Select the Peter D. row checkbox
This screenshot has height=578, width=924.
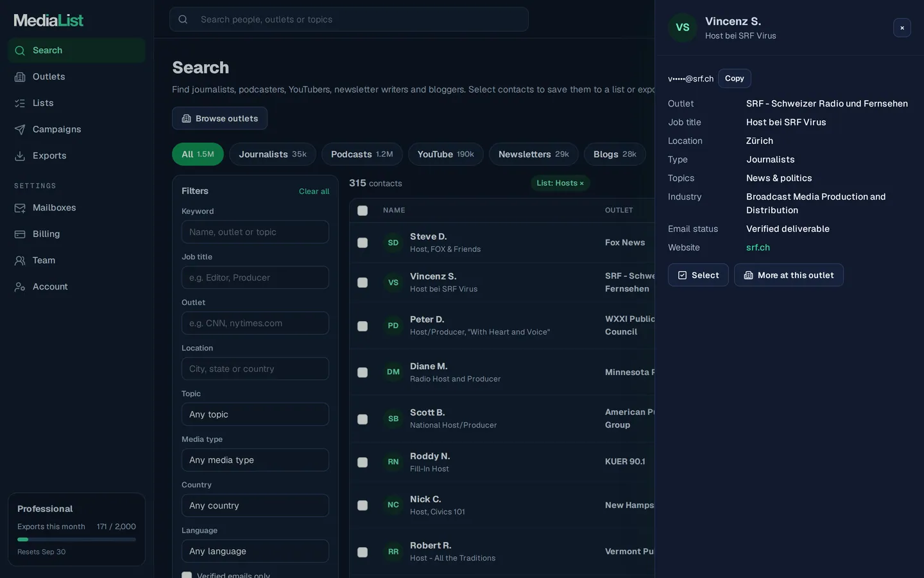coord(363,326)
